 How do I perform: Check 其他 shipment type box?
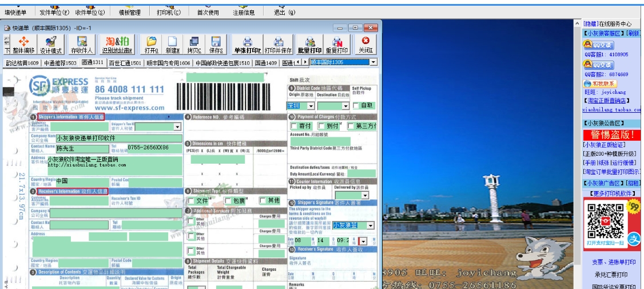coord(263,201)
